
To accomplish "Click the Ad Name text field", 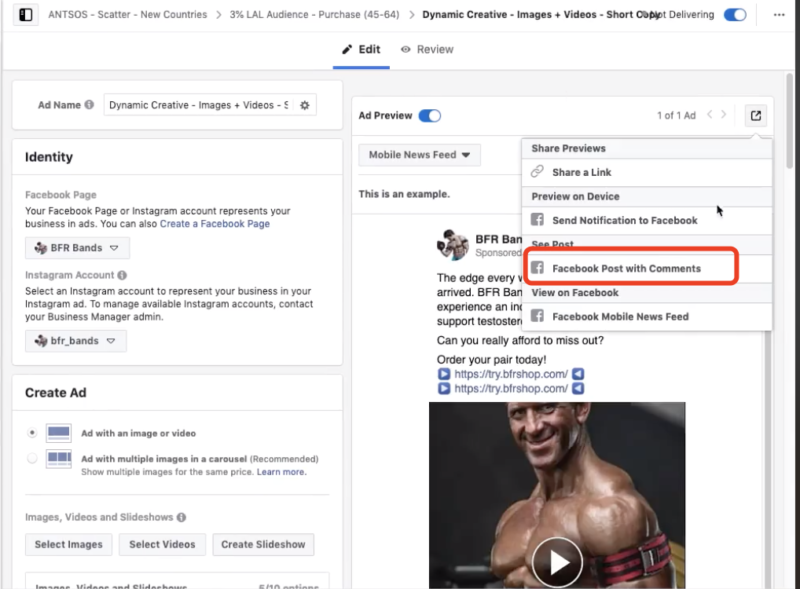I will click(200, 103).
